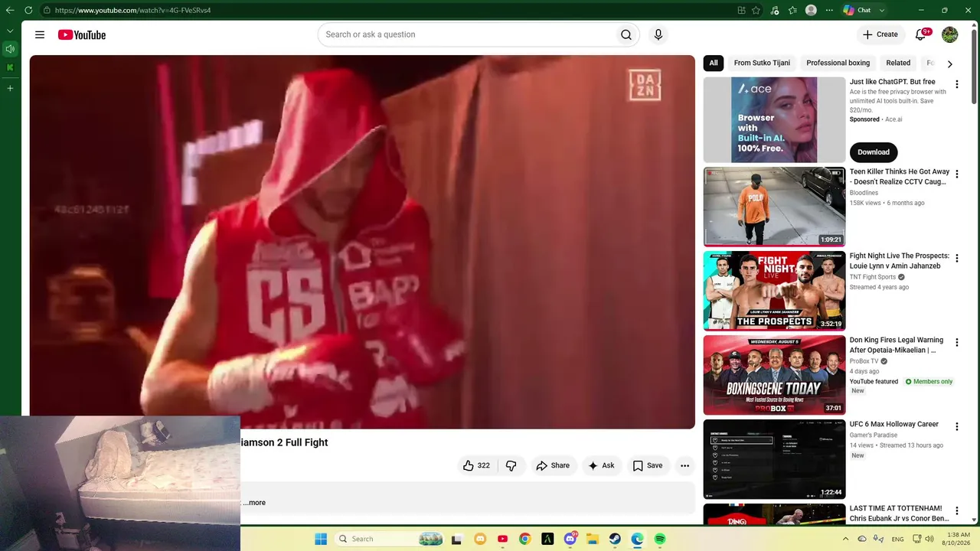Open the Edge favorites list
The height and width of the screenshot is (551, 980).
point(792,10)
